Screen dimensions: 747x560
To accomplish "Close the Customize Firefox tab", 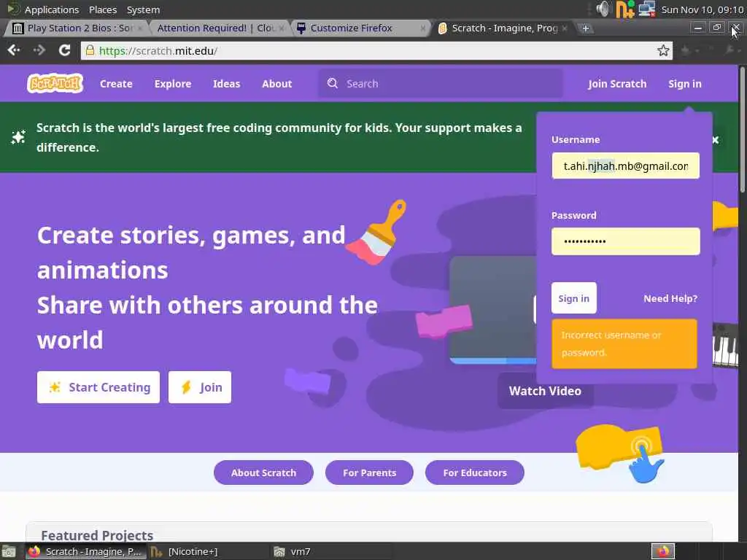I will [x=422, y=28].
